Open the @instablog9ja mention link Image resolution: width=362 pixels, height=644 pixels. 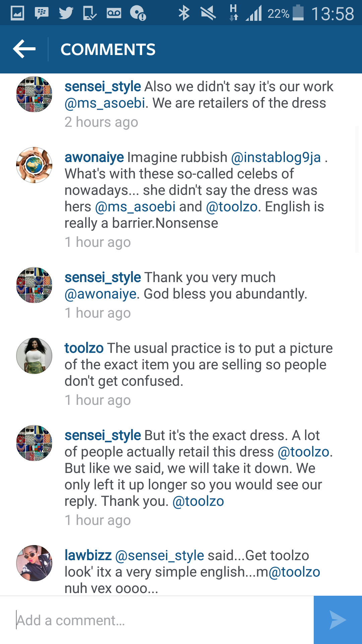[276, 157]
